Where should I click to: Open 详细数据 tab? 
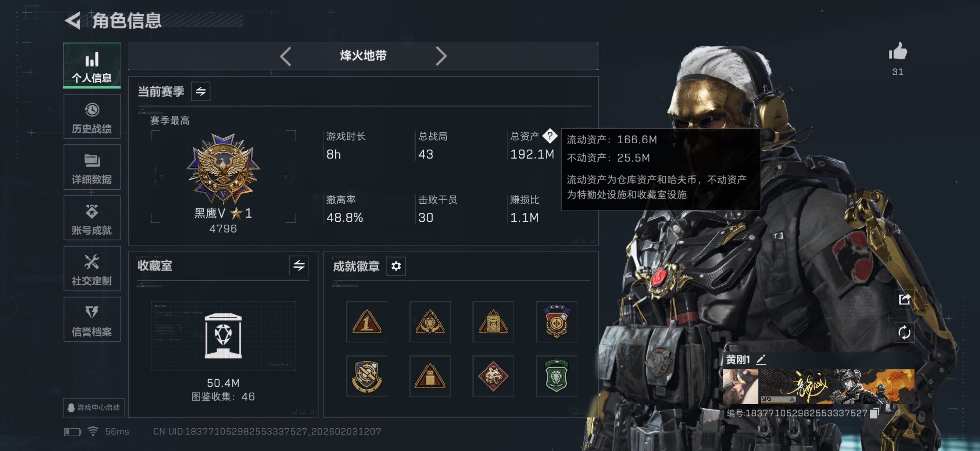click(x=92, y=167)
